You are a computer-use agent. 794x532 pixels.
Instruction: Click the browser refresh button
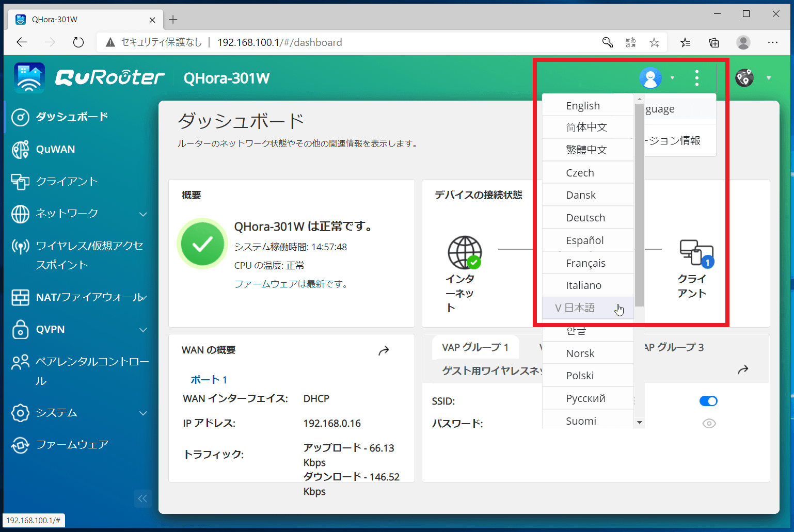(x=78, y=42)
